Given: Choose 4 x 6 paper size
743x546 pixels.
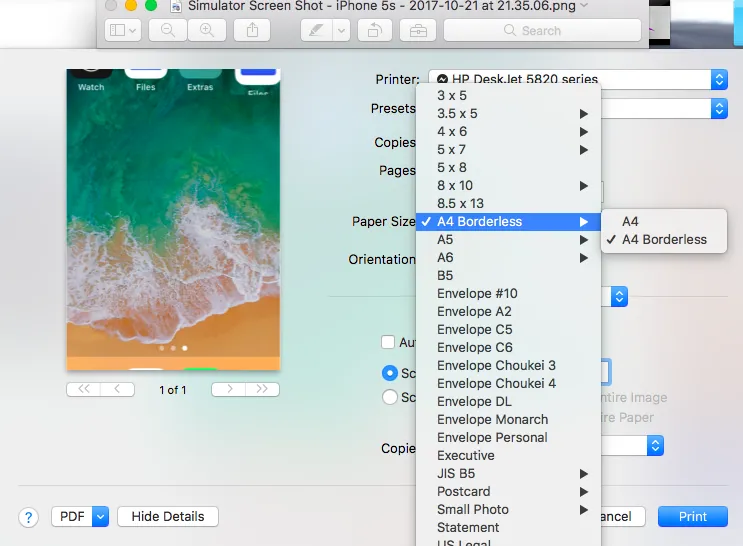Looking at the screenshot, I should (x=508, y=132).
